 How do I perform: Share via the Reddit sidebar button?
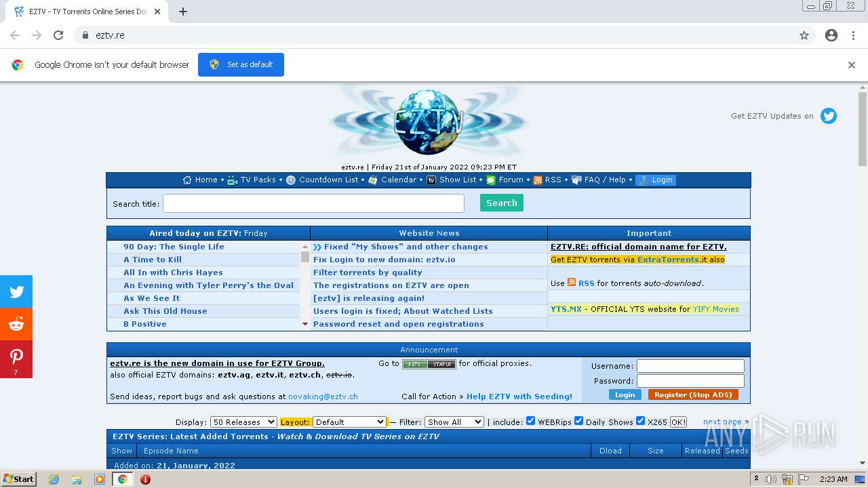[16, 324]
